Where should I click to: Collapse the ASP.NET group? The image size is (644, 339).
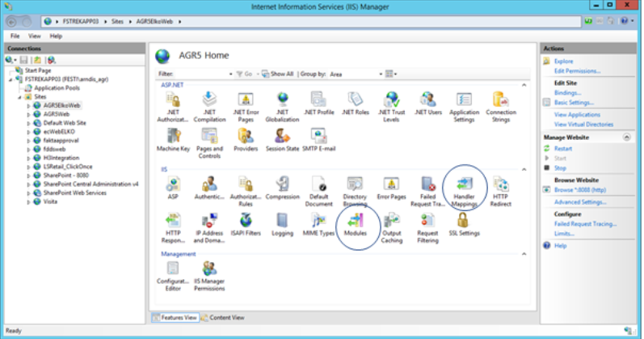[x=524, y=85]
